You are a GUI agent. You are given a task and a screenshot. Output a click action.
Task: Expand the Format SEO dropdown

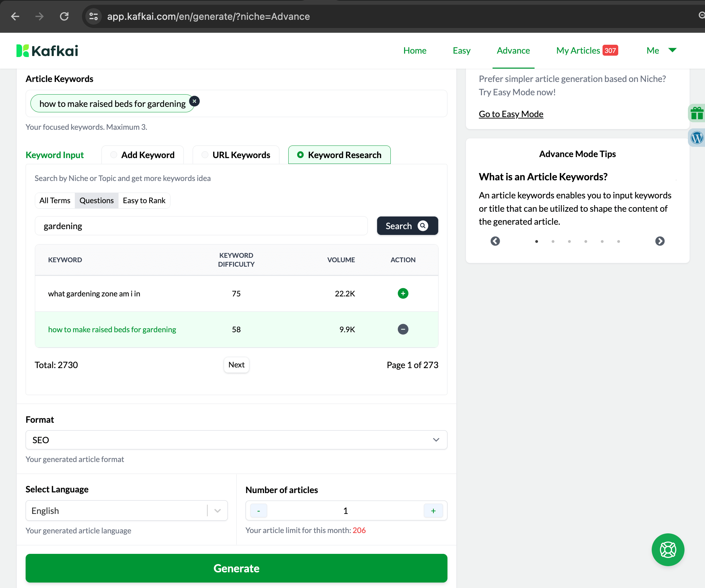(x=236, y=440)
